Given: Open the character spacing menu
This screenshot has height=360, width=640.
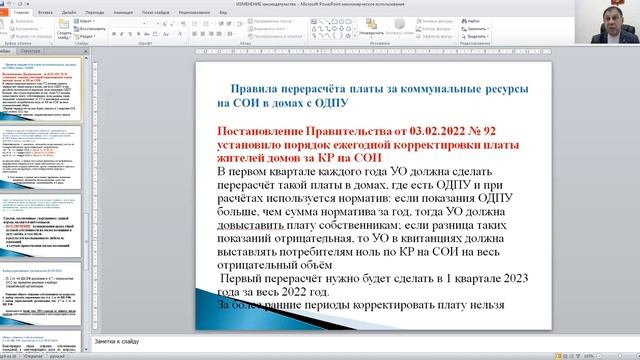Looking at the screenshot, I should (x=156, y=34).
